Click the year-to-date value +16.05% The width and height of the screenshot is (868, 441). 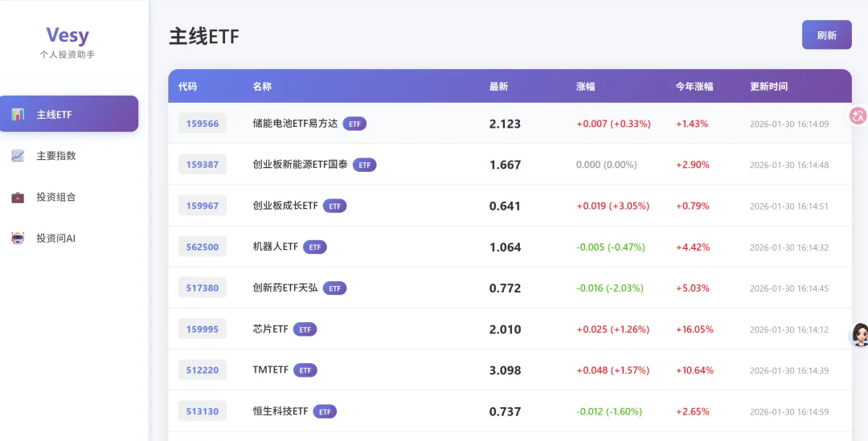pos(694,329)
